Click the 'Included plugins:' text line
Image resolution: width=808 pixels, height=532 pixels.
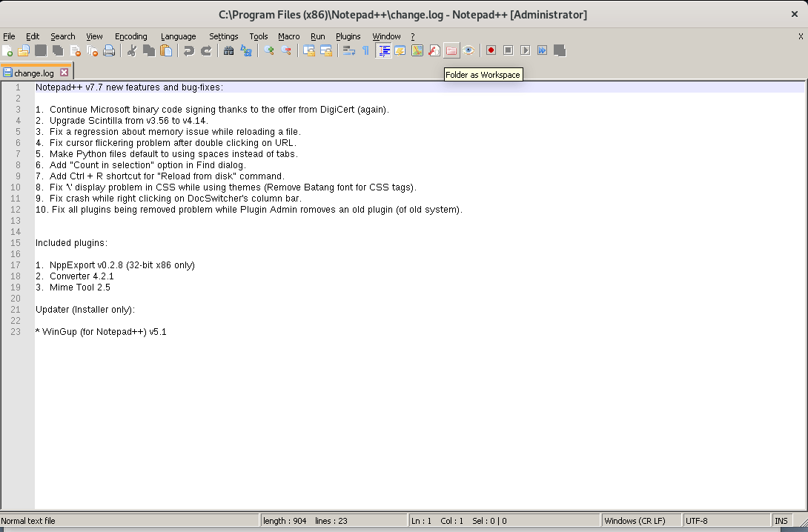click(x=72, y=242)
